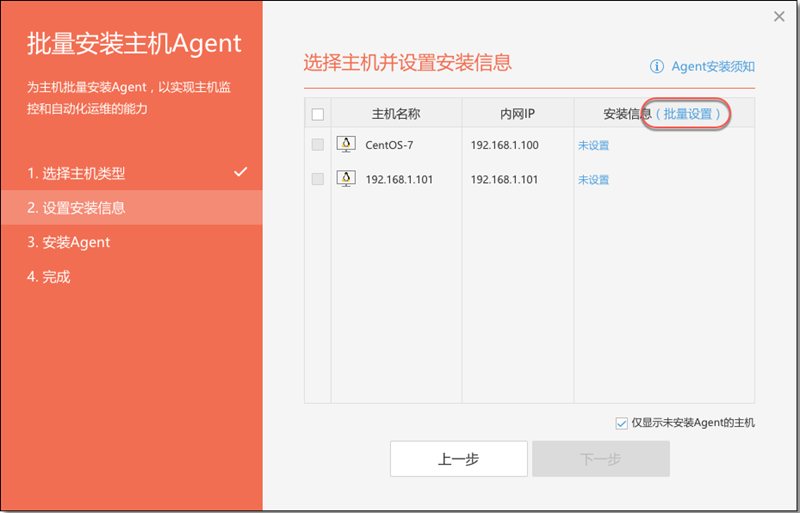Open the 批量设置 link in header
The image size is (800, 513).
coord(687,114)
